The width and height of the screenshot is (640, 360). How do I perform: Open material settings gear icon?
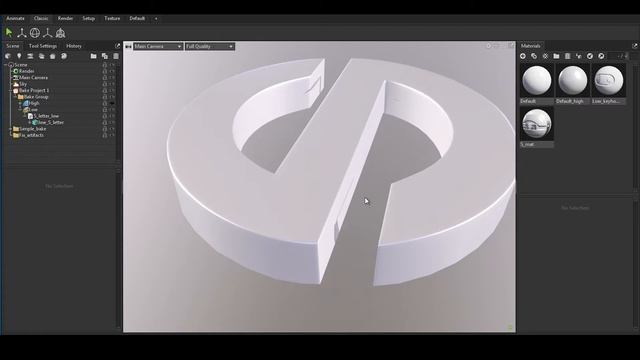coord(545,56)
